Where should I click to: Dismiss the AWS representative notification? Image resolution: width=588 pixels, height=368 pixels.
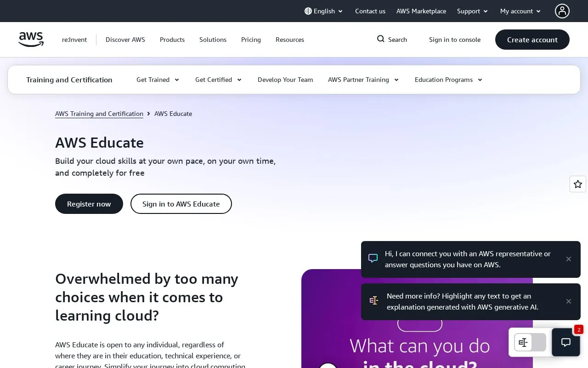click(x=569, y=259)
